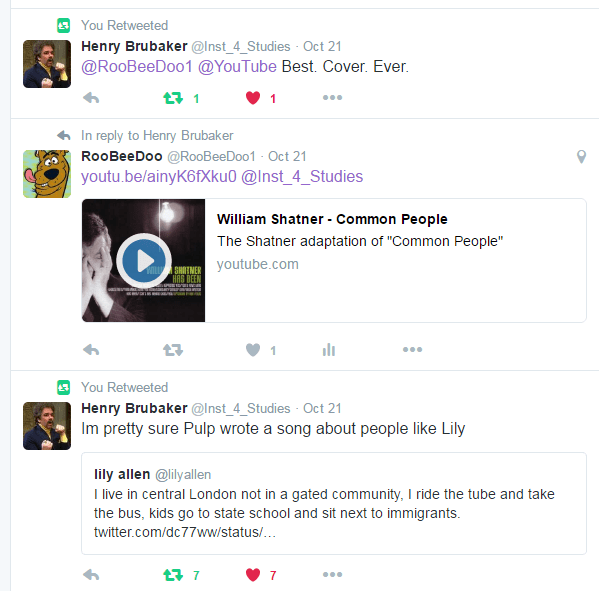Undo retweet on 'Best. Cover. Ever.' tweet
The width and height of the screenshot is (599, 591).
(173, 98)
